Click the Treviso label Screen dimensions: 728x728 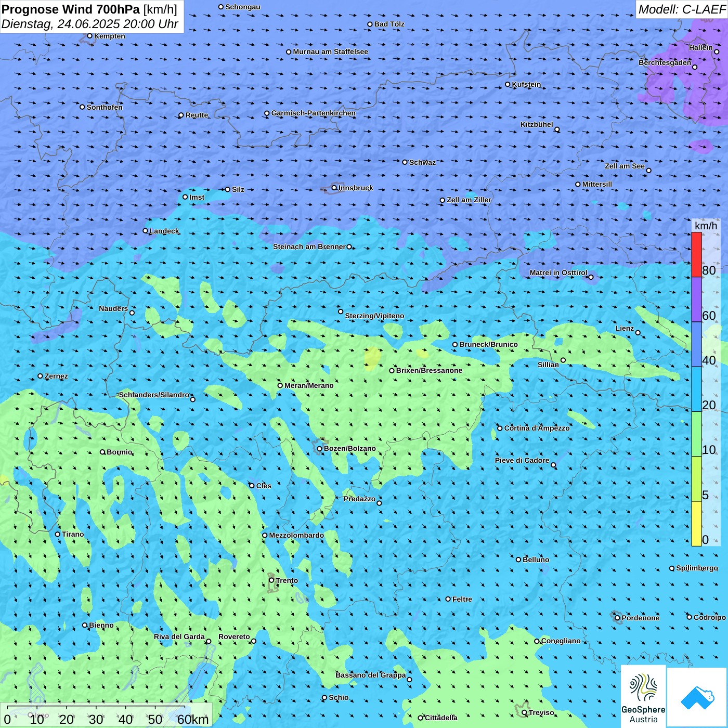(541, 712)
